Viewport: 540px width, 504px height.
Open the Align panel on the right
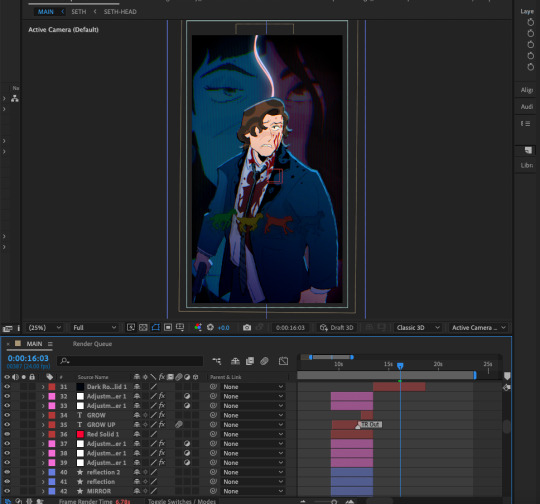tap(527, 90)
